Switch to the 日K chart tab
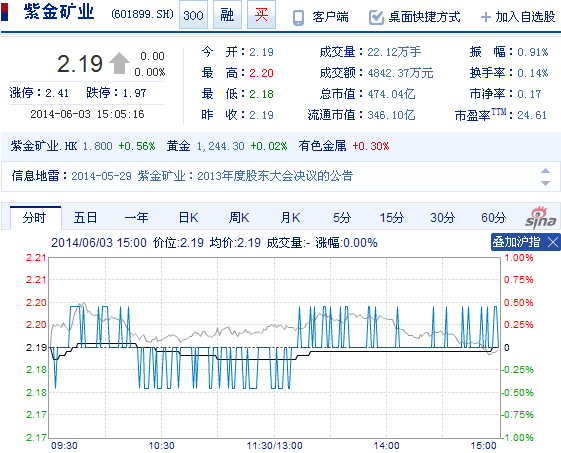The height and width of the screenshot is (453, 561). pos(188,218)
